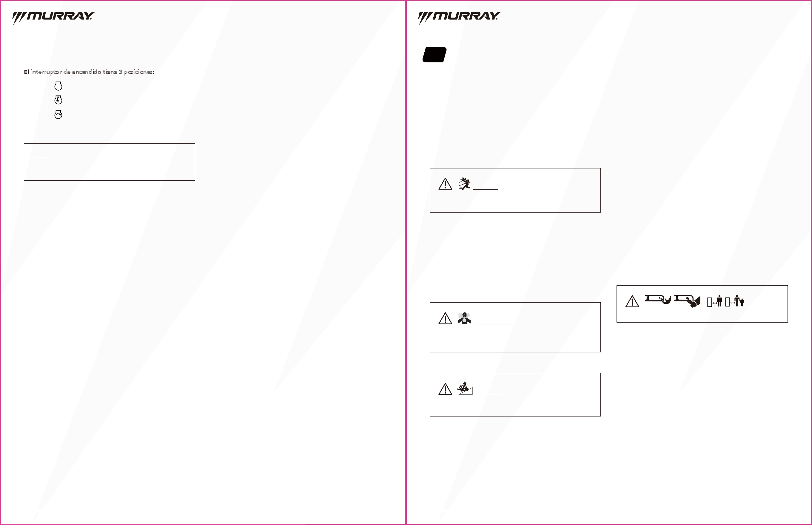
Task: Select the heading about the 3 ignition positions
Action: click(x=89, y=72)
